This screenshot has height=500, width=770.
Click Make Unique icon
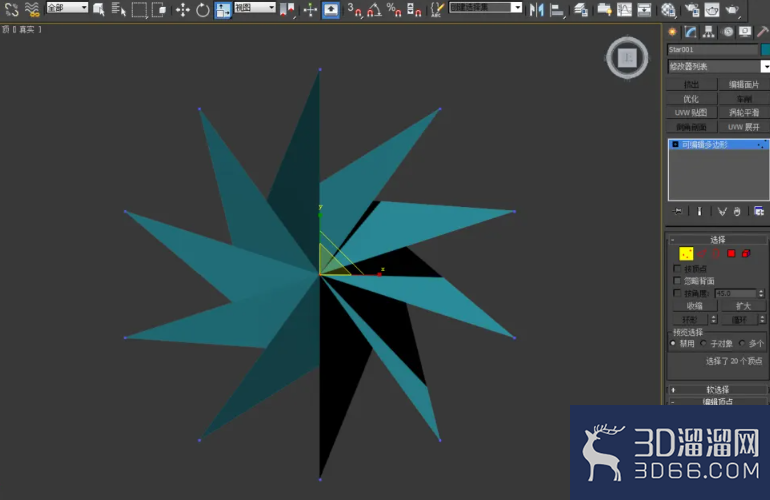721,212
